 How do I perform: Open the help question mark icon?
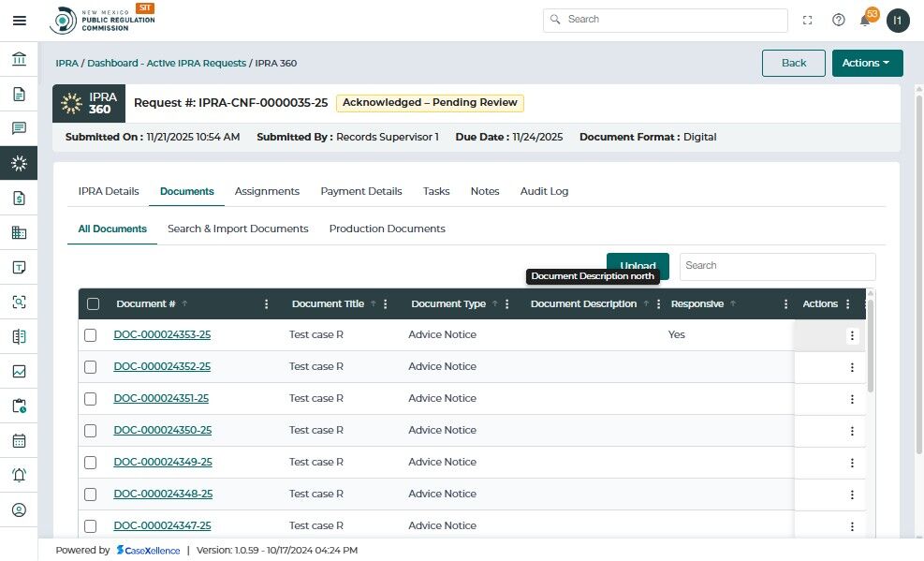pyautogui.click(x=838, y=21)
